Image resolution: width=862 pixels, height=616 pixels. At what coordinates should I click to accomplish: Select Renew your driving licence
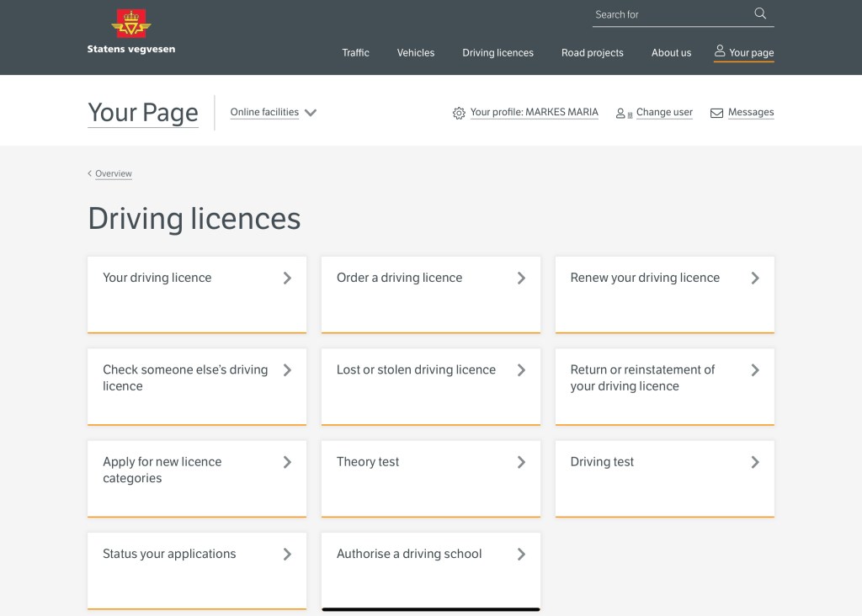[x=664, y=294]
